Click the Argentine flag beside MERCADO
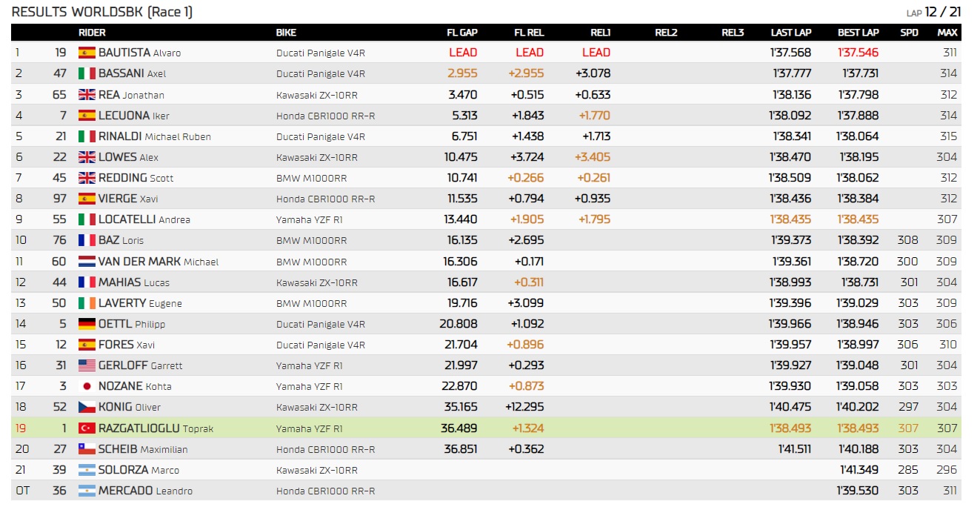The image size is (980, 507). click(x=87, y=491)
